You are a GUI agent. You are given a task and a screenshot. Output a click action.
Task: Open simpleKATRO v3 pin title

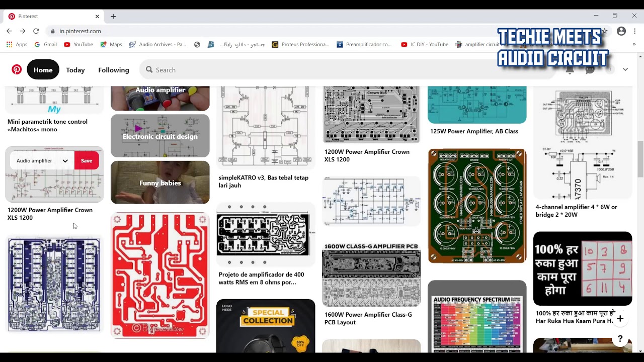click(x=263, y=182)
